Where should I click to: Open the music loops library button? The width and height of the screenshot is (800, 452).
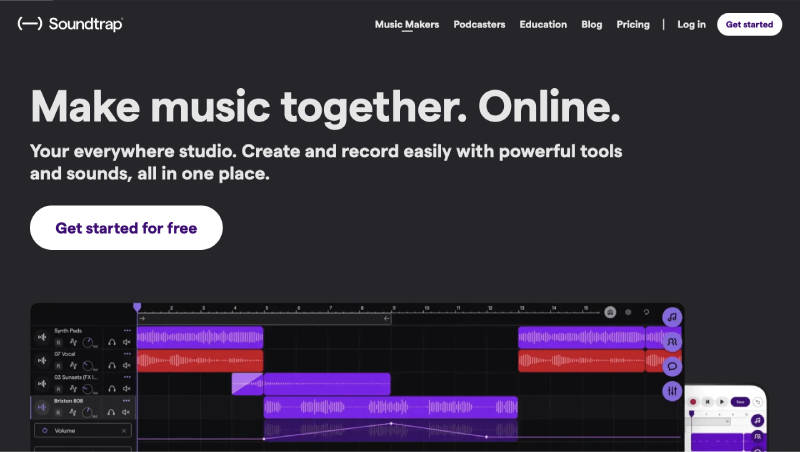pyautogui.click(x=673, y=317)
